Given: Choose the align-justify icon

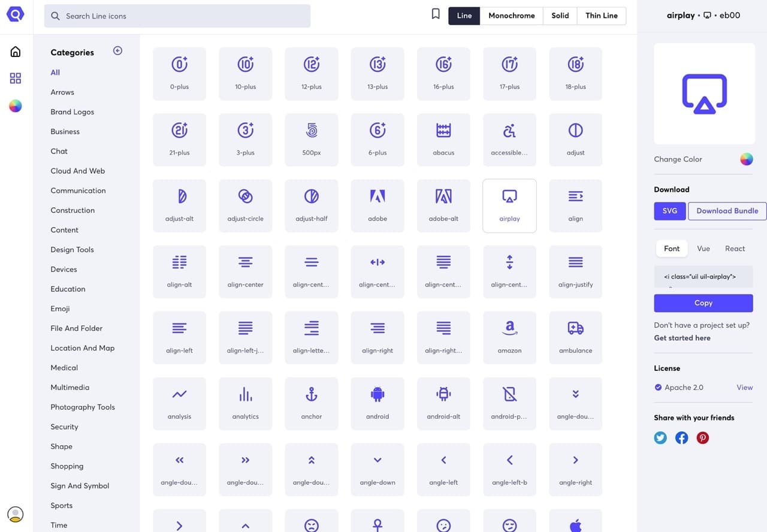Looking at the screenshot, I should tap(575, 271).
